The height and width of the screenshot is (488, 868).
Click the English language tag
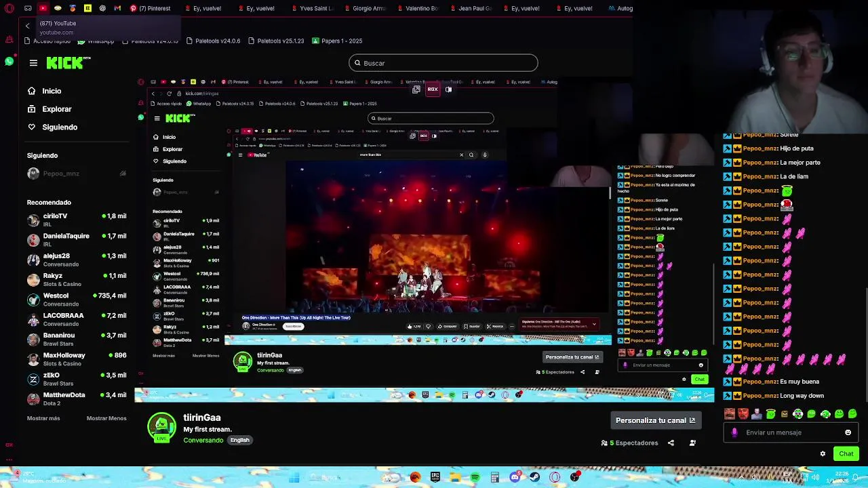point(239,440)
